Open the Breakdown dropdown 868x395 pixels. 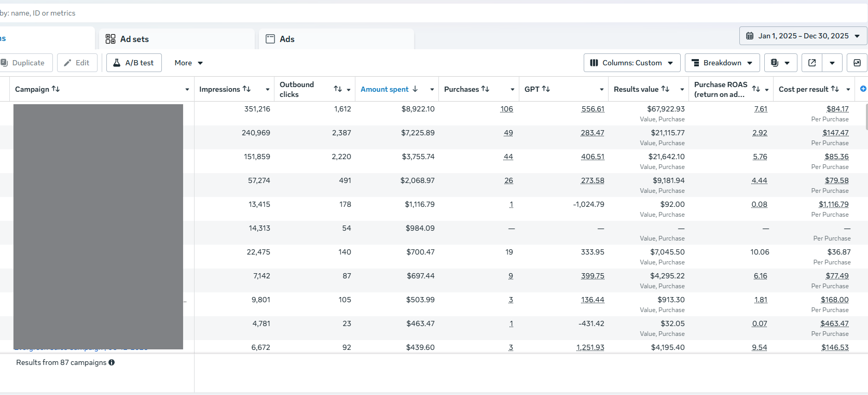coord(722,63)
